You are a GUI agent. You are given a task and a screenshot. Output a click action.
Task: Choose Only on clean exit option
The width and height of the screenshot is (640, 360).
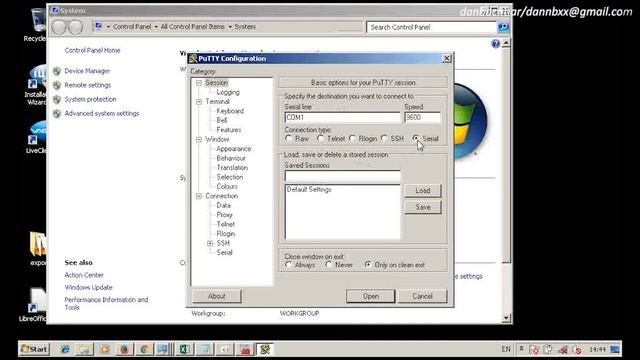tap(368, 264)
